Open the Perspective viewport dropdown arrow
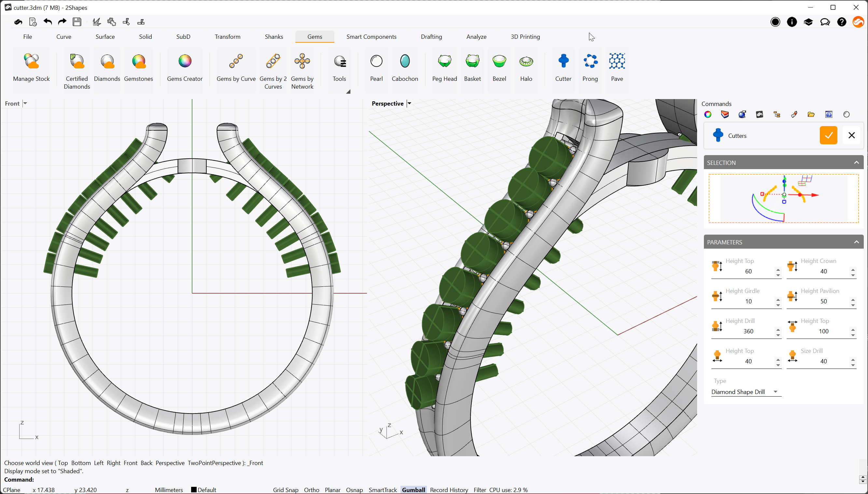Screen dimensions: 868x494 [x=409, y=104]
